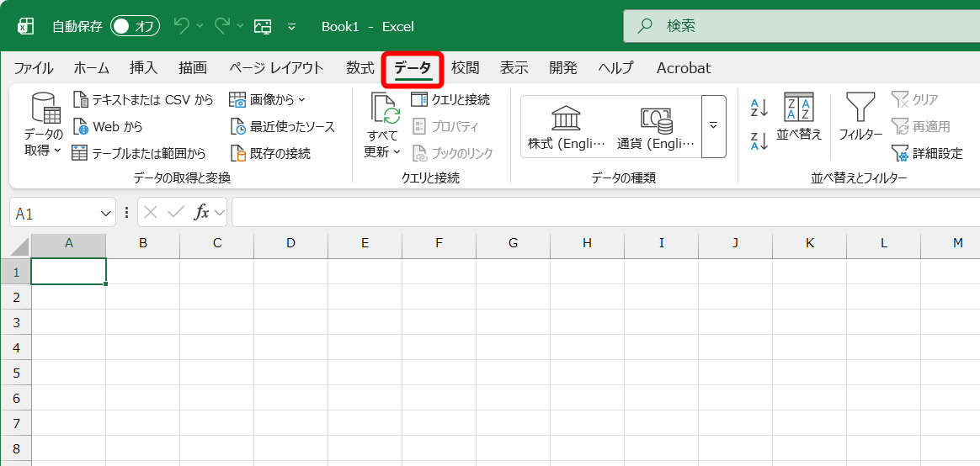Open the redo history dropdown arrow
980x466 pixels.
pos(241,26)
